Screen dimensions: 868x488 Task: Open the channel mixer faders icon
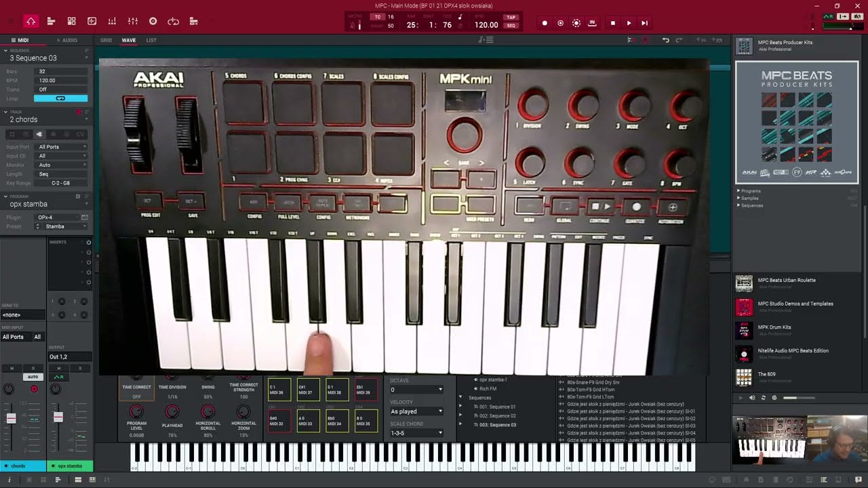point(133,22)
